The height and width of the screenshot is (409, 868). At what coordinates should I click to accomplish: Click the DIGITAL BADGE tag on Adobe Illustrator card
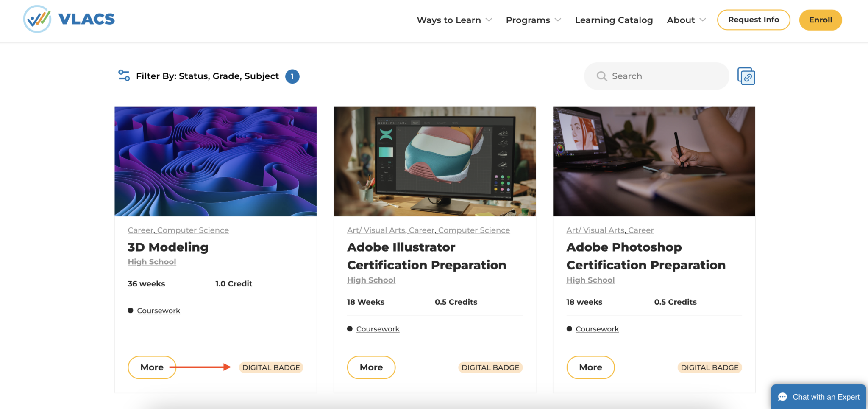coord(490,367)
